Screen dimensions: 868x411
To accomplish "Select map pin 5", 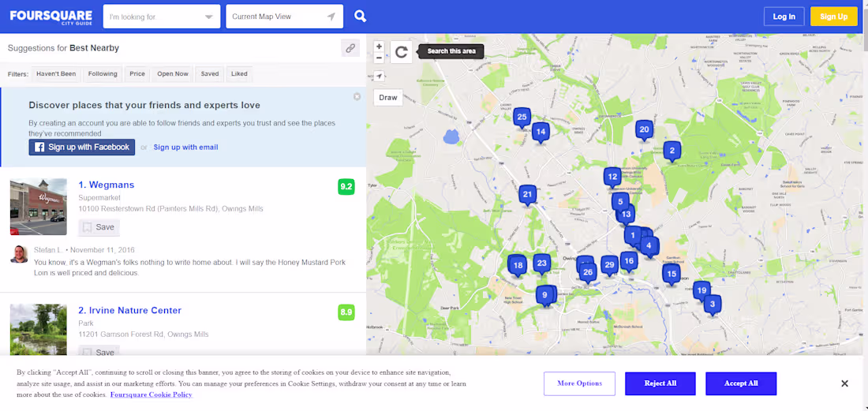I will (x=620, y=203).
